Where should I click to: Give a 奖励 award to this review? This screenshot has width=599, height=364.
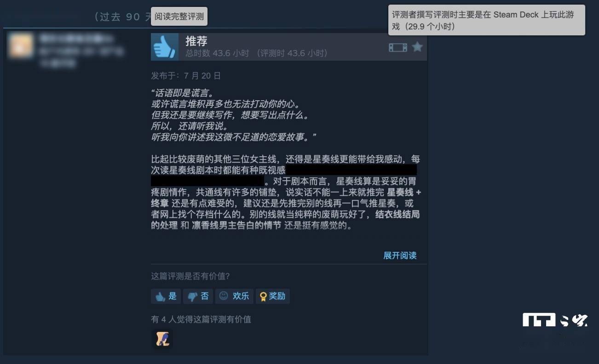(x=272, y=296)
